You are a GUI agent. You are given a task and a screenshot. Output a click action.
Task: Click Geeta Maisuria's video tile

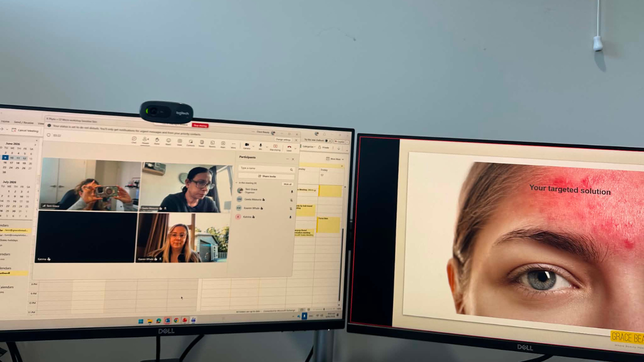[x=187, y=188]
